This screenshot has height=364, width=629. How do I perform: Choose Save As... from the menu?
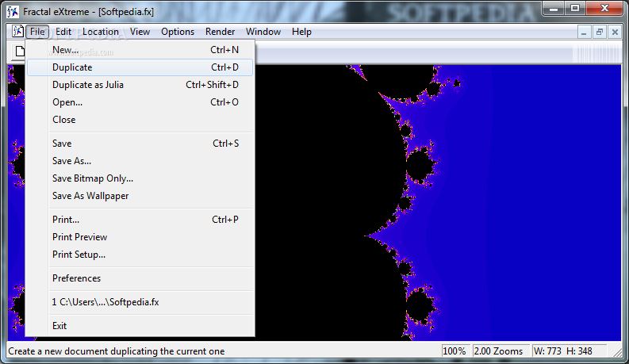coord(140,161)
